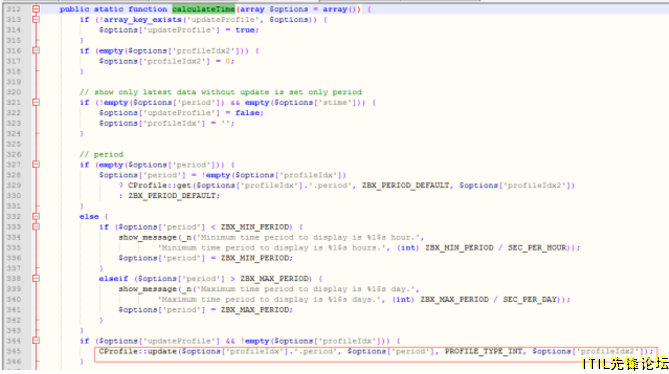
Task: Click line number 312 in the gutter
Action: pos(14,9)
